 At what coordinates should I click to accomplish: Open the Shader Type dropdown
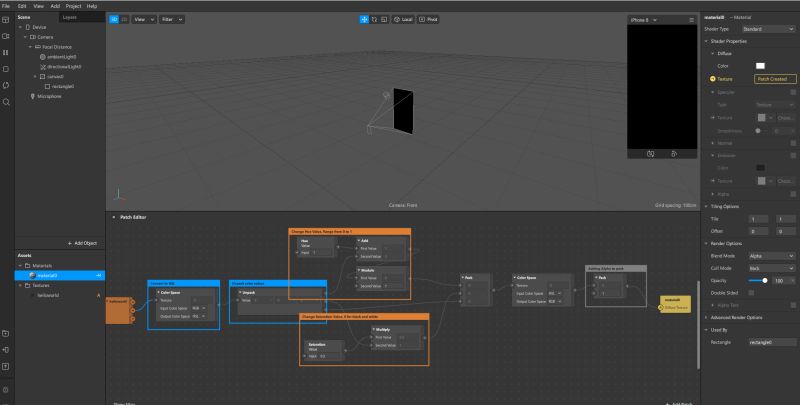[767, 30]
